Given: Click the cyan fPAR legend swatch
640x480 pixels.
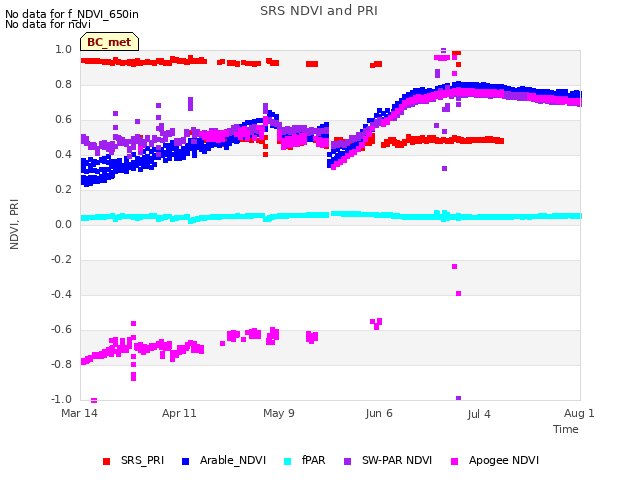Looking at the screenshot, I should [287, 462].
